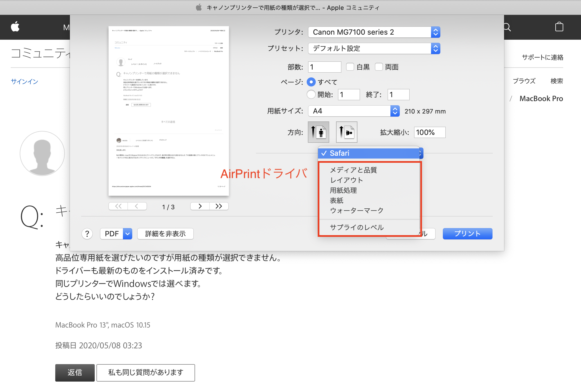
Task: Open the A4 paper size dropdown
Action: (354, 111)
